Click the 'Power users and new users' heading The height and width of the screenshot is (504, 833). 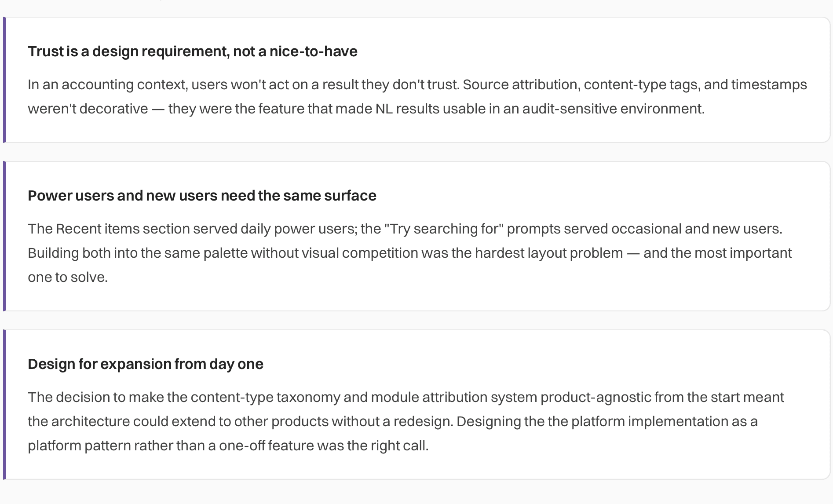pyautogui.click(x=202, y=196)
